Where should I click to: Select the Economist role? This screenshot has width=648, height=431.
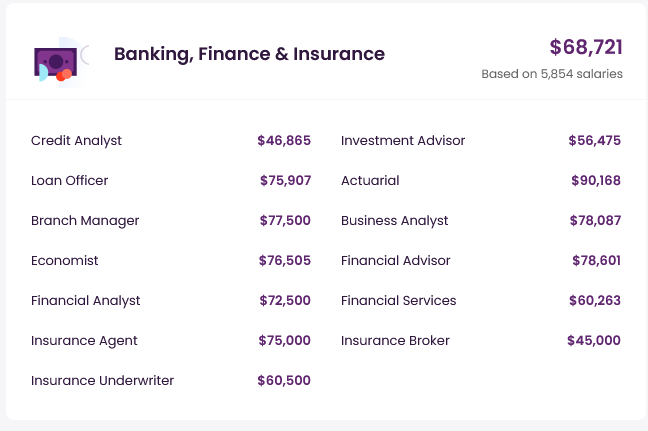click(65, 261)
